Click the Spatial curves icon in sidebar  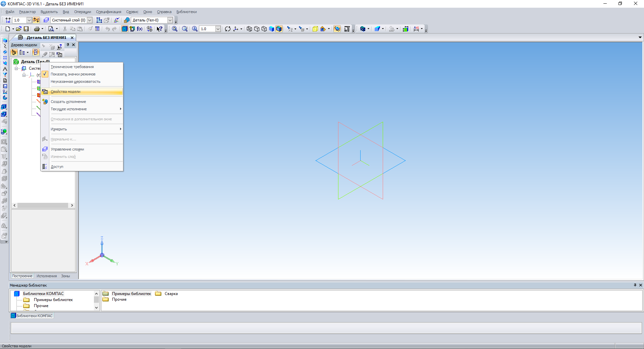(x=5, y=46)
